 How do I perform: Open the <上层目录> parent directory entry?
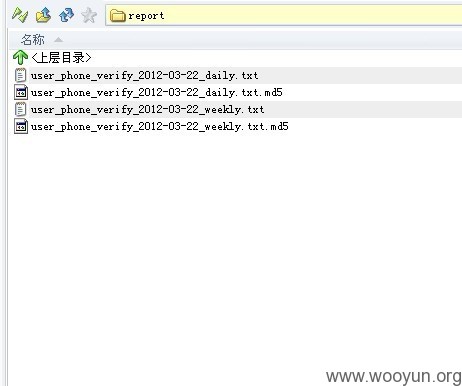point(61,57)
